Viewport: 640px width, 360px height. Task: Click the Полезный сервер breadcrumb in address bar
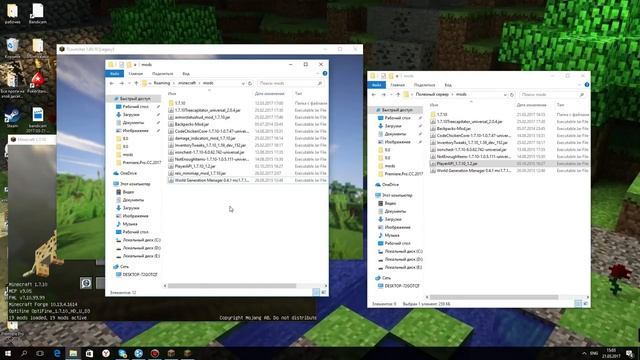432,95
